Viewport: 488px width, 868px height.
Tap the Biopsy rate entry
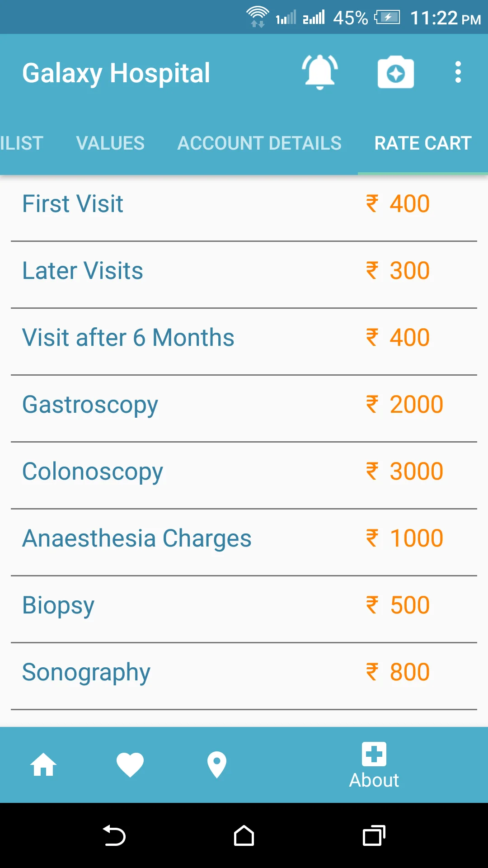(244, 609)
